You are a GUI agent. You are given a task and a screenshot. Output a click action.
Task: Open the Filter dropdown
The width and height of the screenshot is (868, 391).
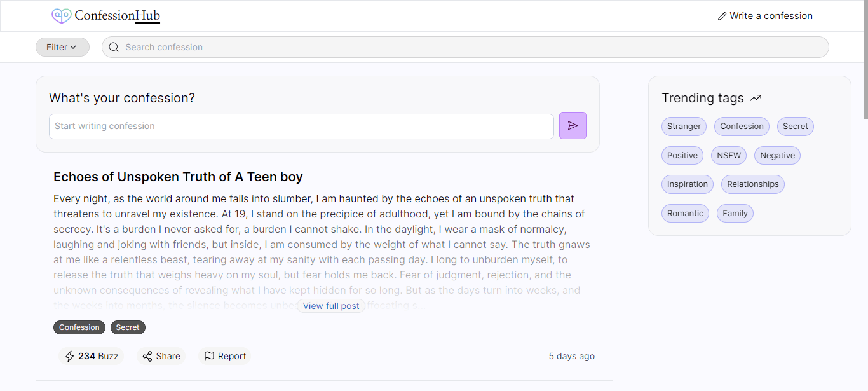(62, 47)
